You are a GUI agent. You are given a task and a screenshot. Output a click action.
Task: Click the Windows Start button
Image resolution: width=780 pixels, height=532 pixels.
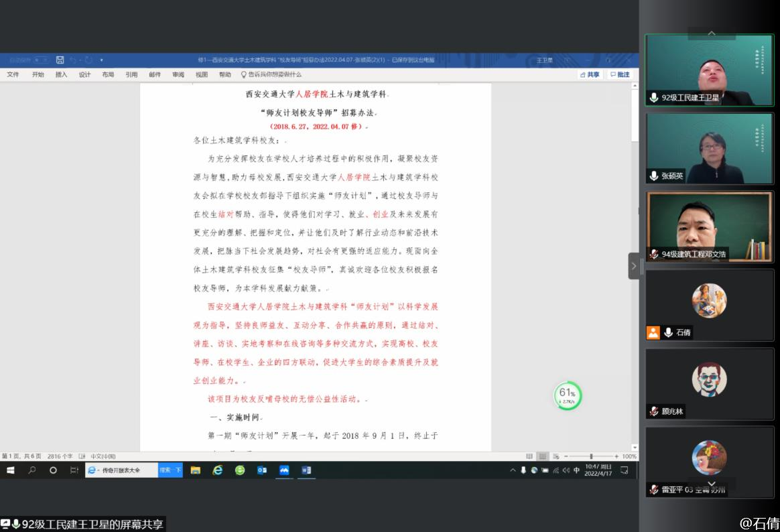pos(11,470)
